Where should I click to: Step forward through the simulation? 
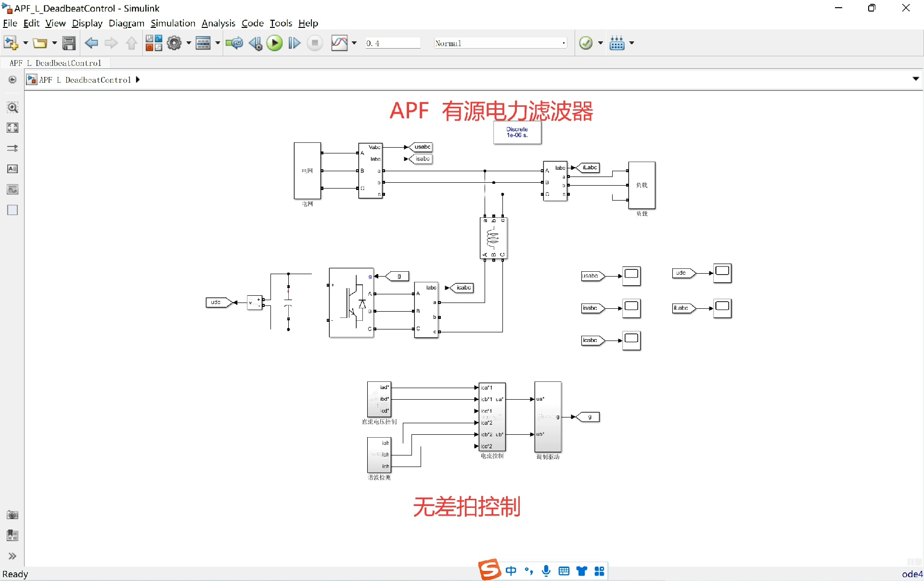[x=294, y=43]
